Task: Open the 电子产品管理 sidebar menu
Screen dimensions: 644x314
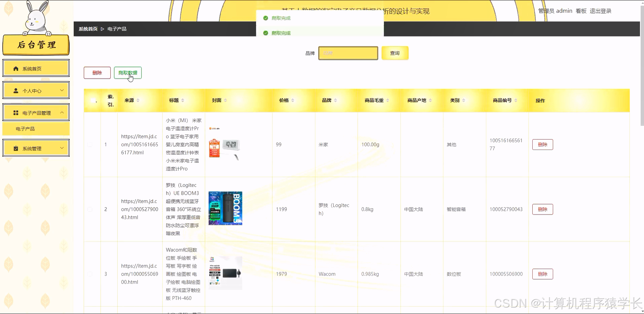Action: [36, 113]
